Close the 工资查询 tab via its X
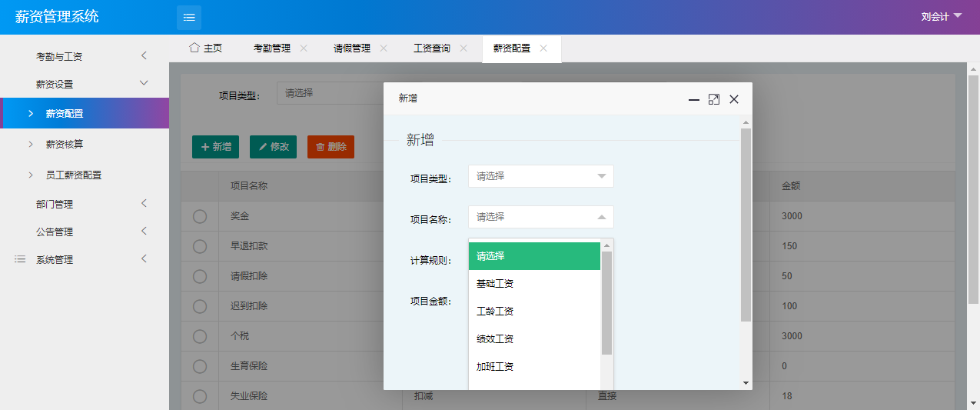The image size is (980, 410). [x=463, y=48]
